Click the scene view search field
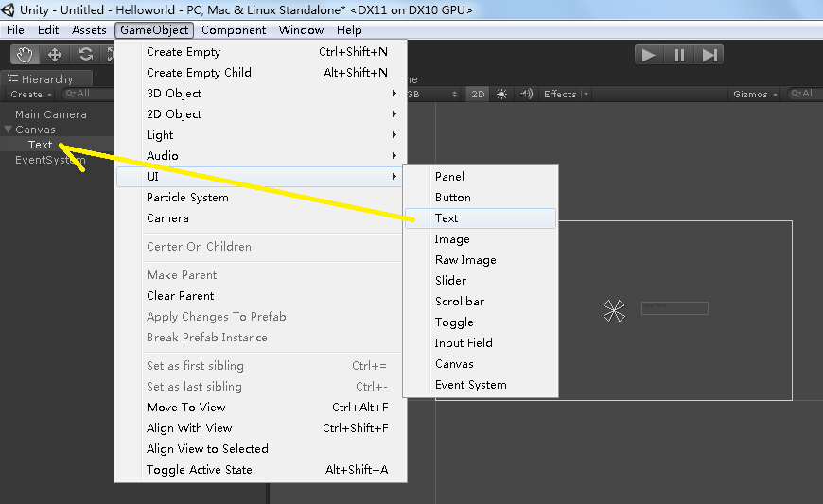Viewport: 823px width, 504px height. pos(805,94)
